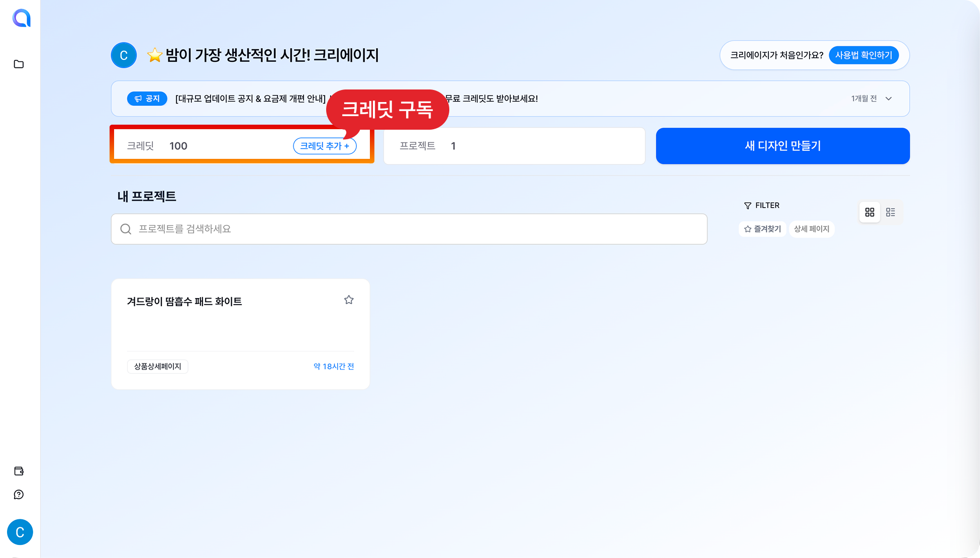The height and width of the screenshot is (558, 980).
Task: Open the help question-mark chat icon
Action: click(19, 495)
